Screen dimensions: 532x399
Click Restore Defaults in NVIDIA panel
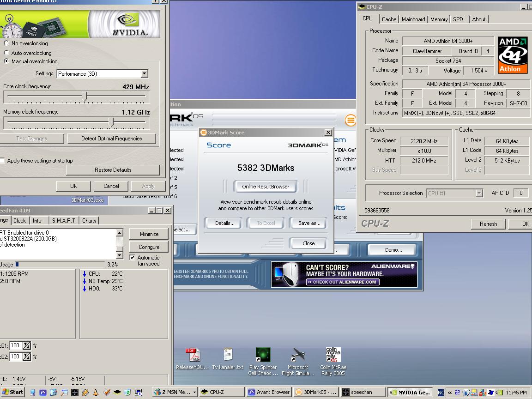pyautogui.click(x=113, y=169)
